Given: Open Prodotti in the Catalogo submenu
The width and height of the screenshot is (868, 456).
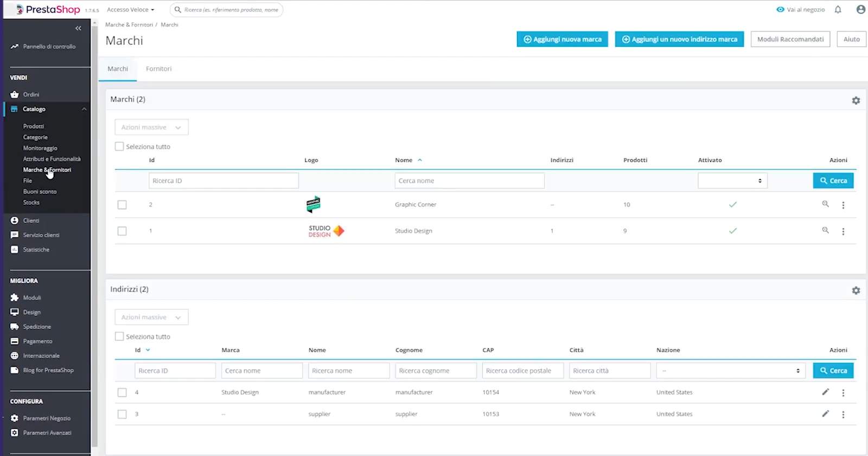Looking at the screenshot, I should pyautogui.click(x=34, y=126).
